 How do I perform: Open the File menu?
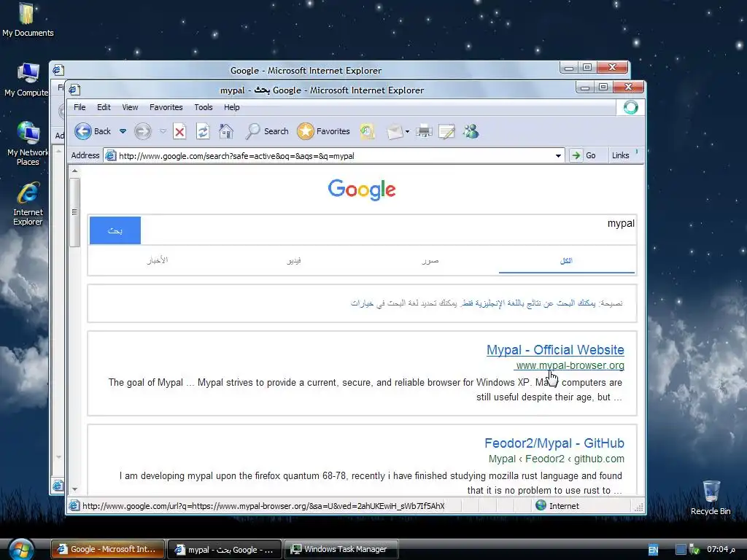tap(80, 107)
